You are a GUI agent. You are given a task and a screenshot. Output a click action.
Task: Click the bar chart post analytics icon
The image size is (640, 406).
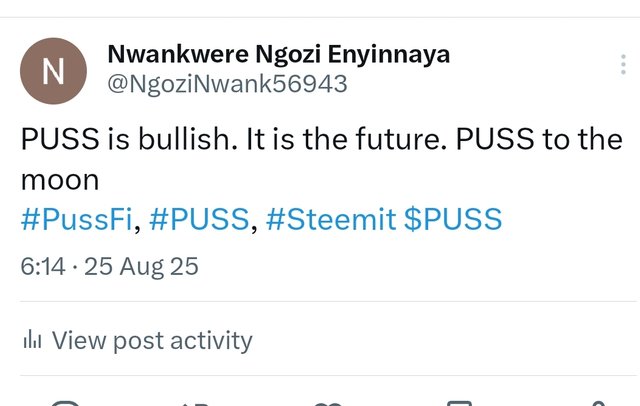pyautogui.click(x=31, y=341)
